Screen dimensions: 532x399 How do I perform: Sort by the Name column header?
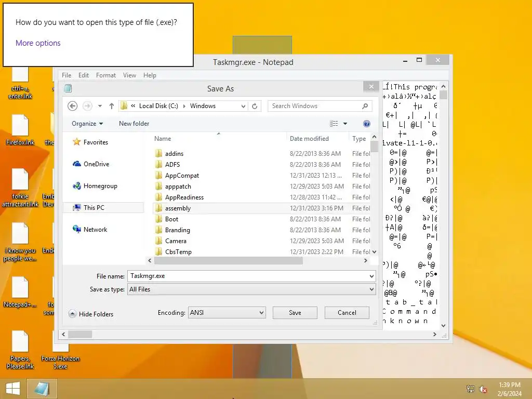click(x=219, y=138)
